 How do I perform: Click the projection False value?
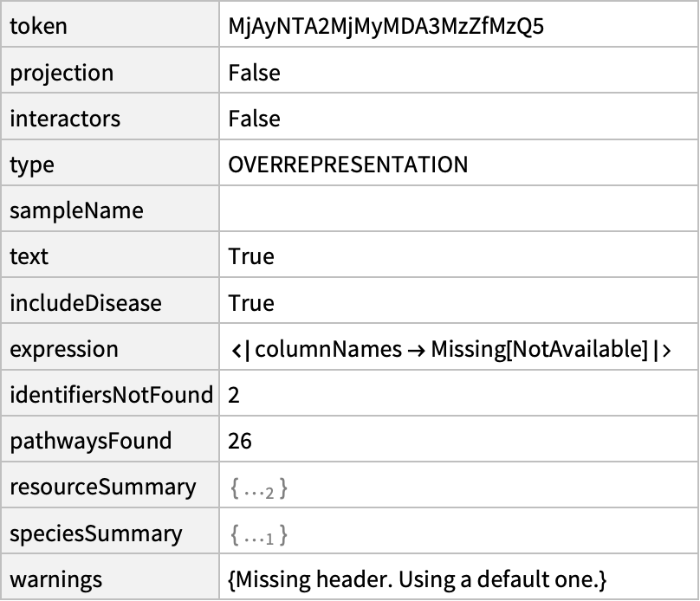point(255,73)
